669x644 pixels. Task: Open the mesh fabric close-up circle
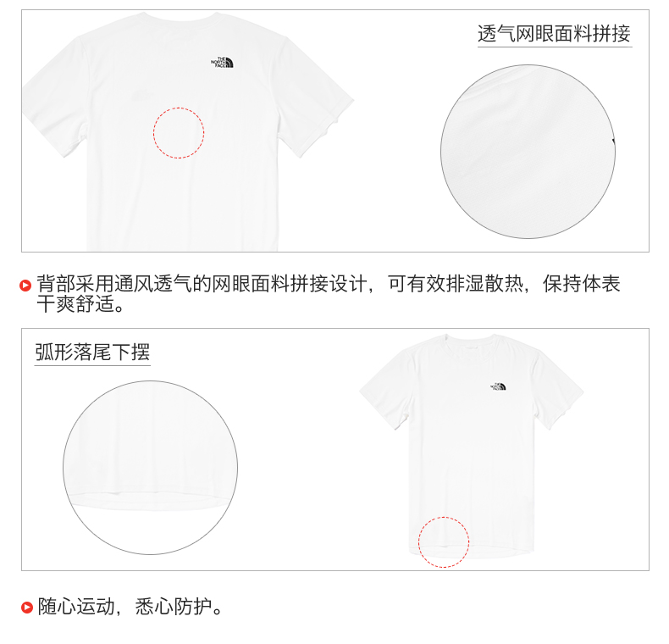[x=528, y=152]
